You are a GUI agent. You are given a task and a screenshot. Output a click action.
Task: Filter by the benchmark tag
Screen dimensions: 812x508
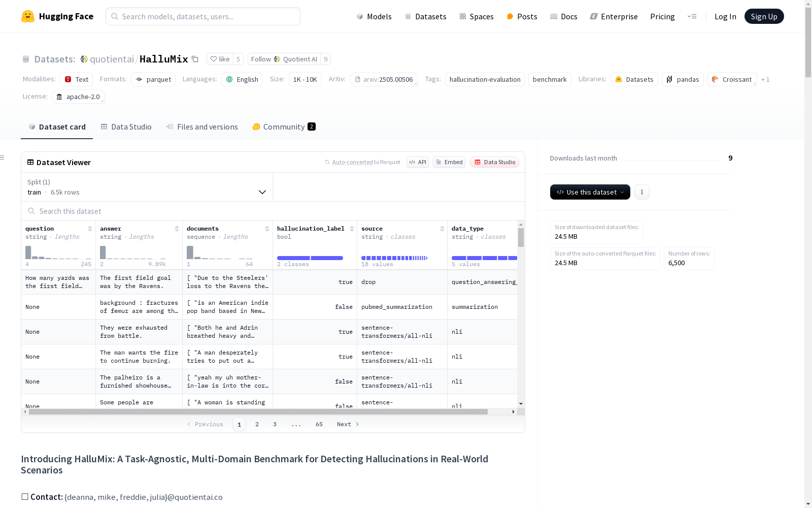point(550,79)
